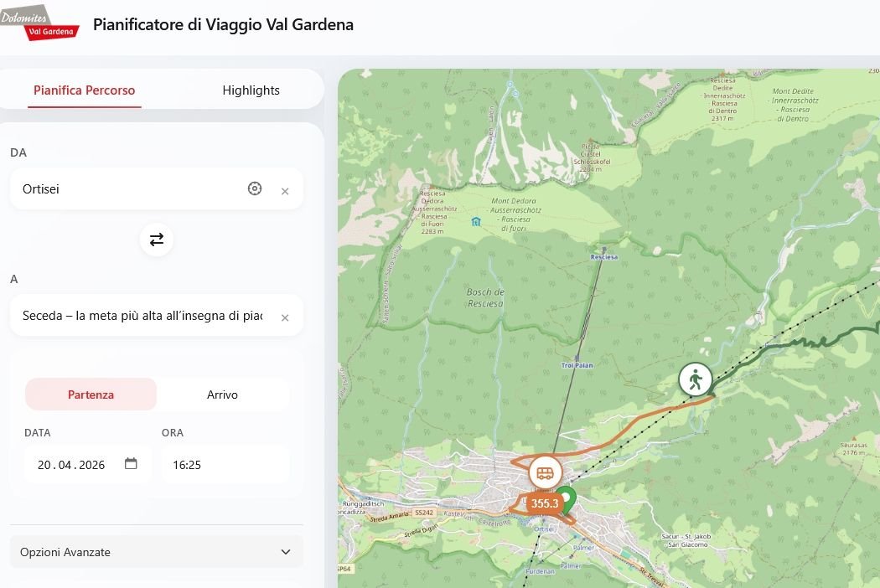The height and width of the screenshot is (588, 880).
Task: Click the Opzioni Avanzate chevron arrow
Action: point(286,551)
